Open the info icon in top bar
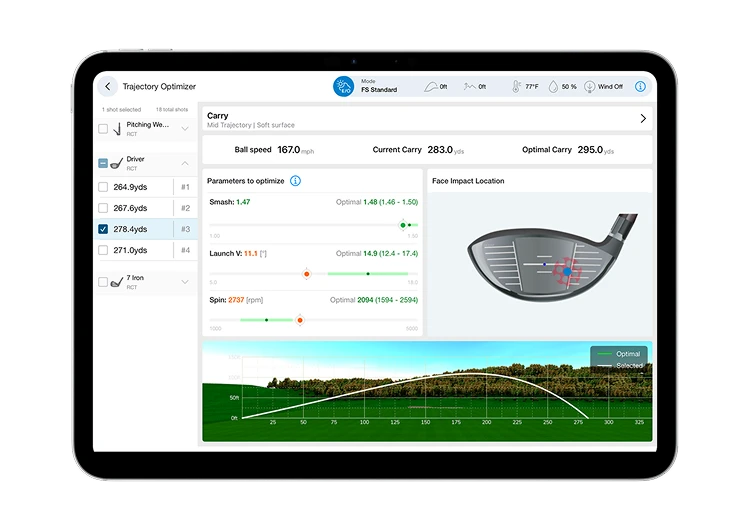Screen dimensions: 750x530 click(x=640, y=87)
